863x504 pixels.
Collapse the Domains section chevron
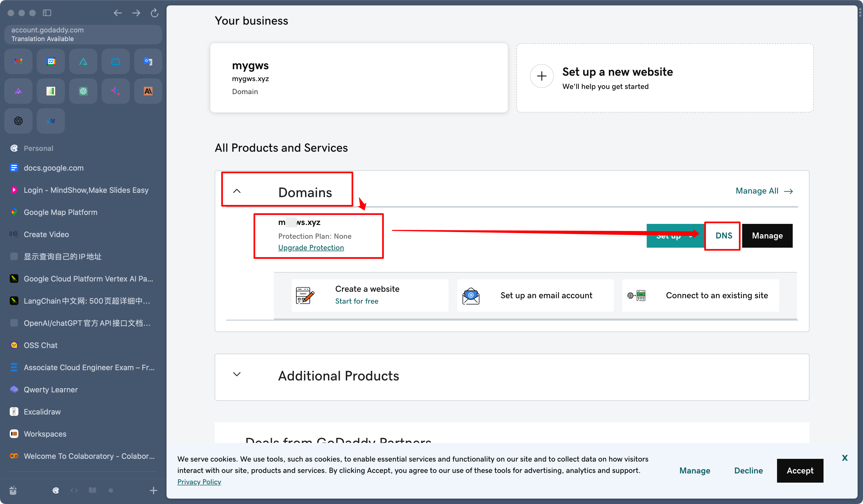(237, 191)
